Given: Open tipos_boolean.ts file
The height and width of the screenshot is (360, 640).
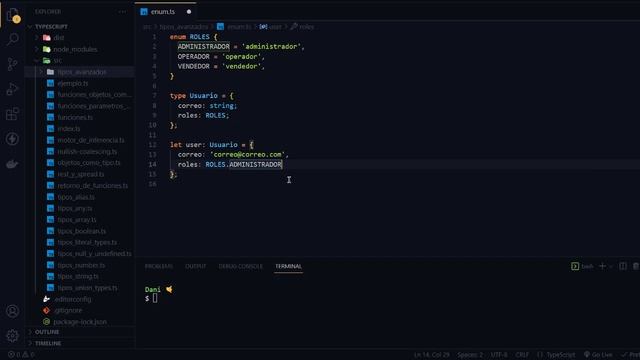Looking at the screenshot, I should click(x=82, y=231).
